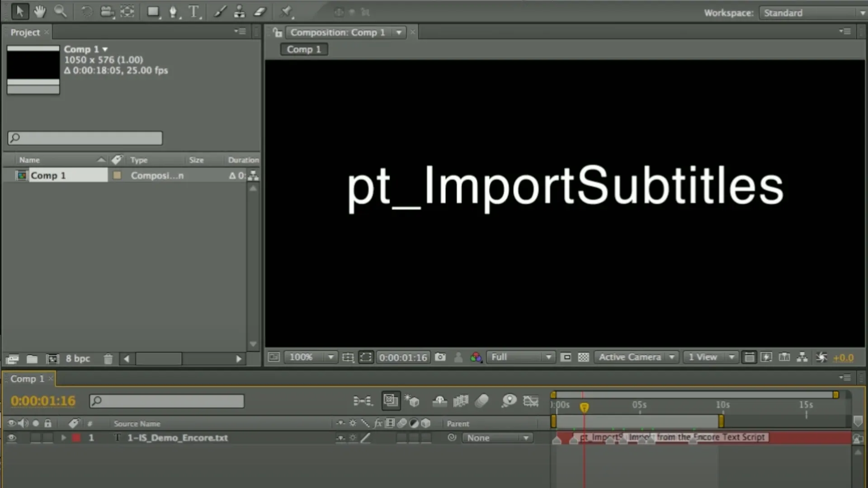868x488 pixels.
Task: Click the Project panel tab
Action: [25, 32]
